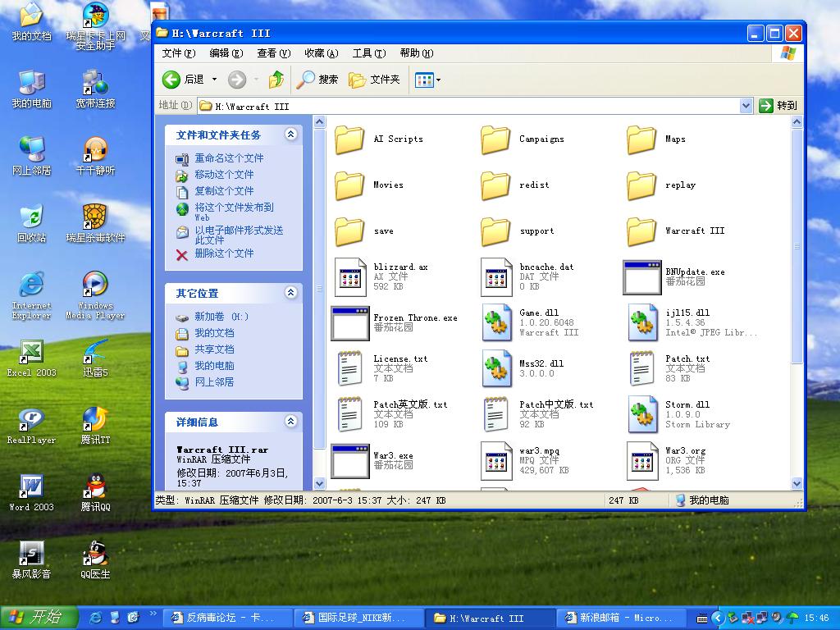
Task: Open the AI Scripts folder
Action: [x=379, y=139]
